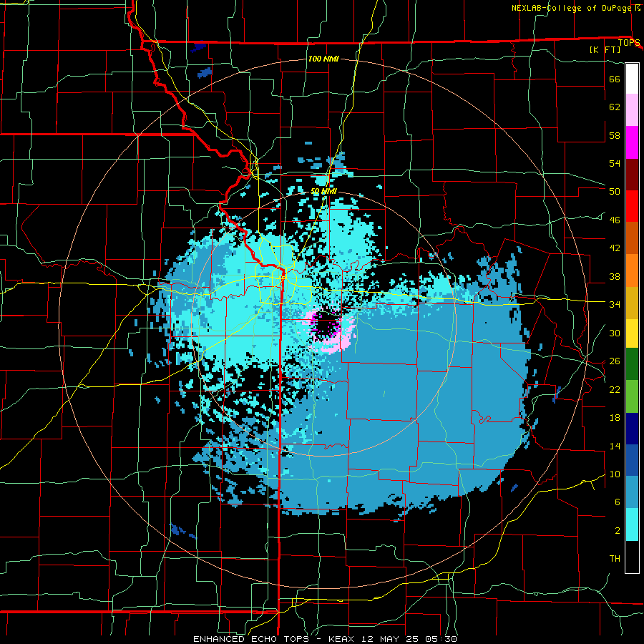Click the [K FT] units label
644x644 pixels.
(605, 49)
